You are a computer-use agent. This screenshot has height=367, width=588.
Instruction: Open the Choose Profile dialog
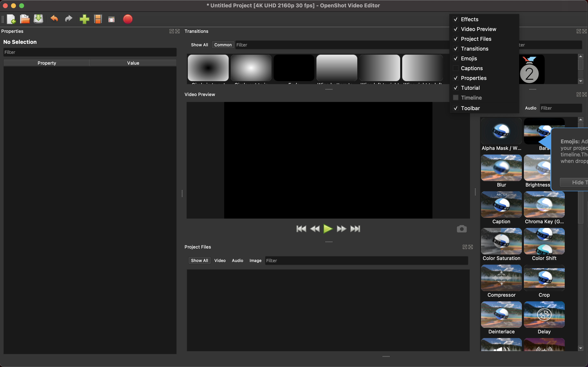(x=98, y=19)
